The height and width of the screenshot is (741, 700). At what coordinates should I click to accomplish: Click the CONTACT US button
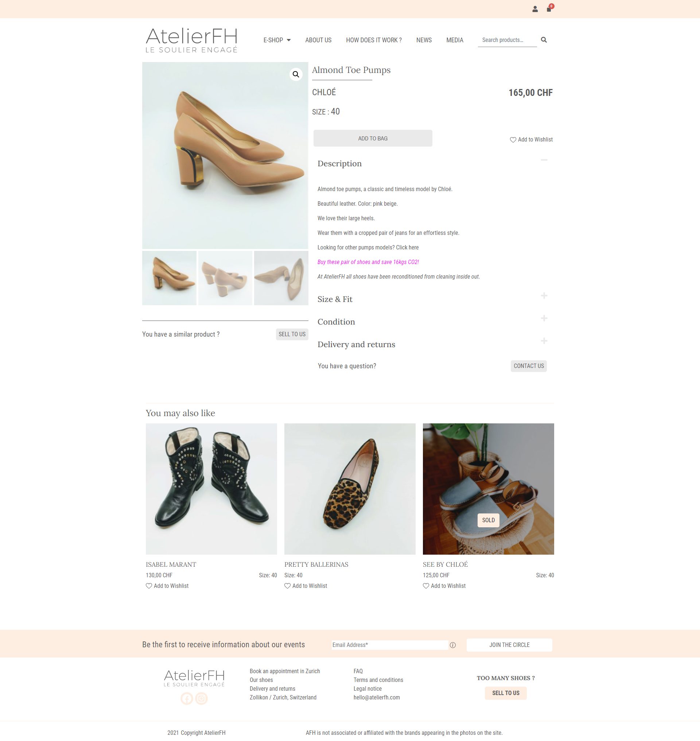pyautogui.click(x=528, y=366)
